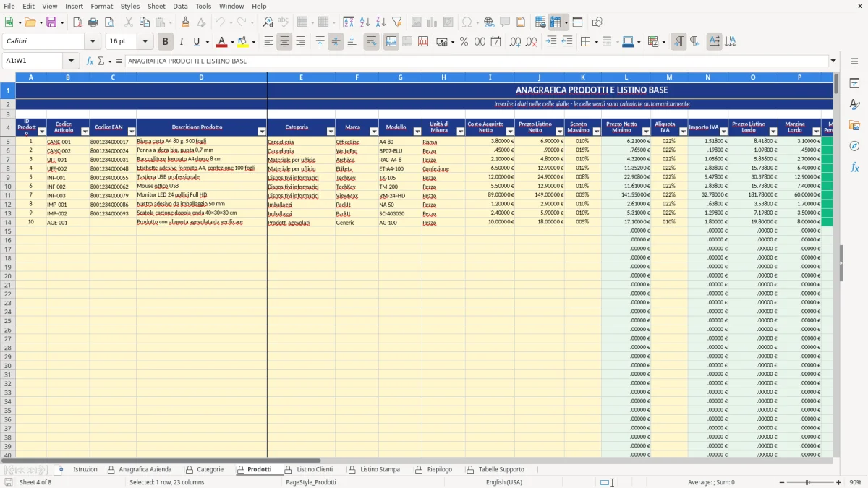Open the Data menu
Screen dimensions: 868x488
tap(180, 6)
